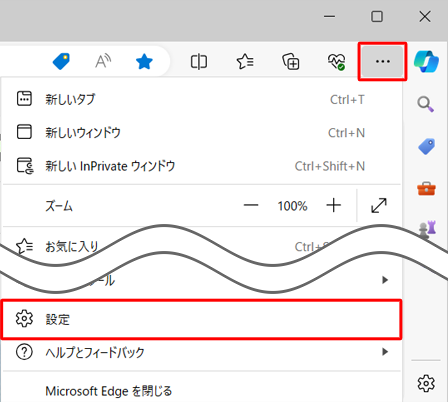Close the Edge window
The height and width of the screenshot is (402, 448).
[425, 16]
